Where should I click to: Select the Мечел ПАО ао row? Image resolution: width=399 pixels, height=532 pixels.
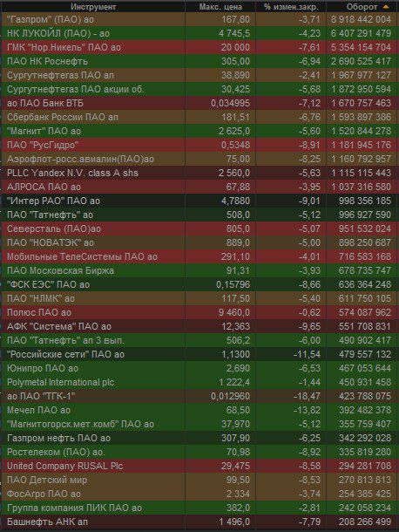[199, 410]
